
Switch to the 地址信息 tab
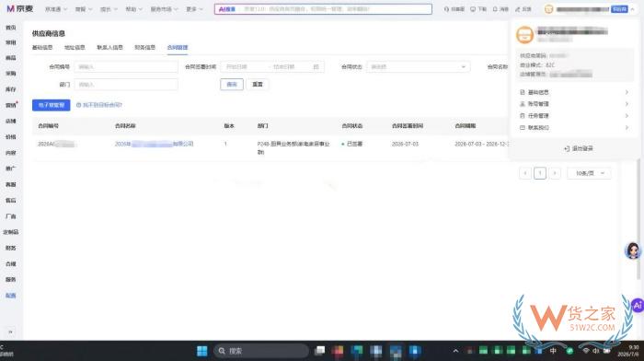click(75, 47)
